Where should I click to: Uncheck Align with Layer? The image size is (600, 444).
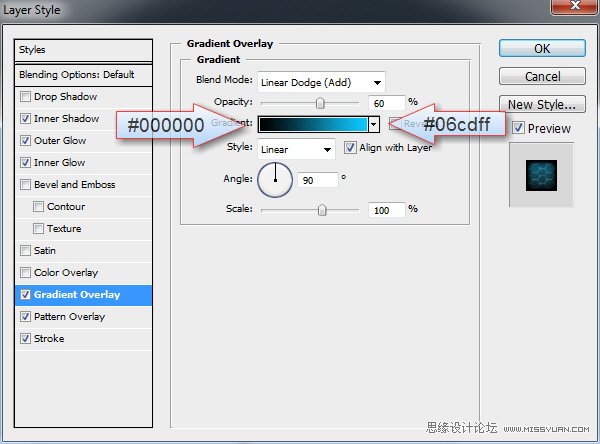click(x=350, y=147)
